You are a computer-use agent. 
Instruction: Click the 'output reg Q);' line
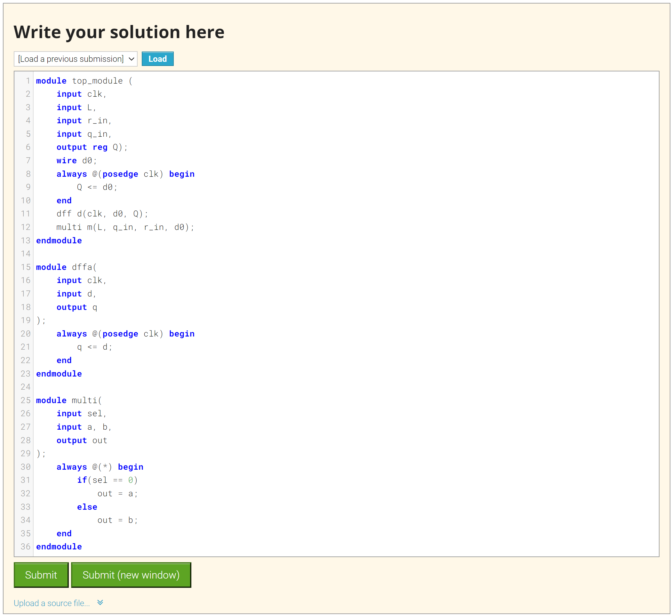point(92,147)
